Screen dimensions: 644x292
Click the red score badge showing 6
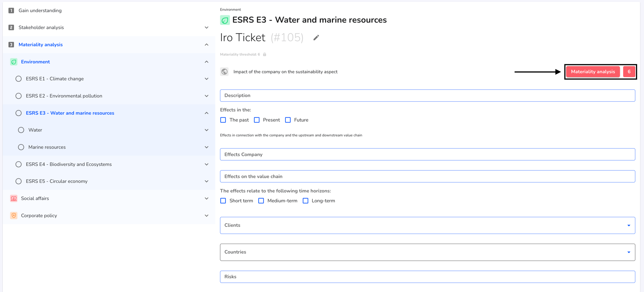629,72
